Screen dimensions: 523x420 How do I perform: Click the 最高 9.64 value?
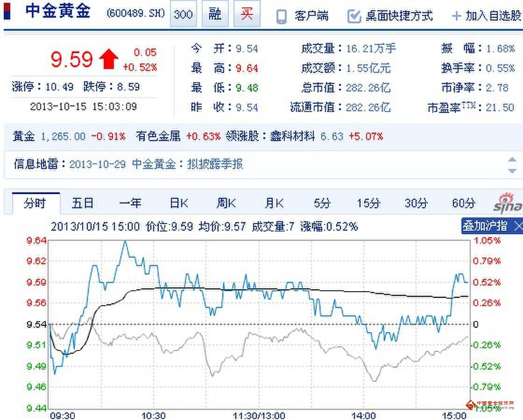click(247, 69)
